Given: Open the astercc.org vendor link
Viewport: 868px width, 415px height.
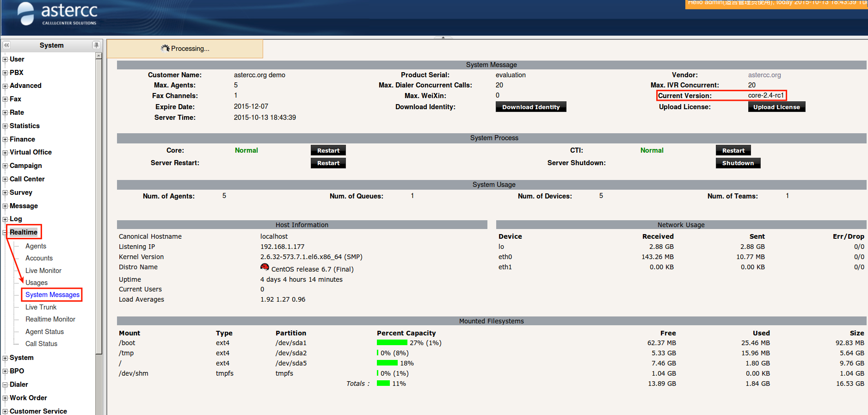Looking at the screenshot, I should coord(764,75).
